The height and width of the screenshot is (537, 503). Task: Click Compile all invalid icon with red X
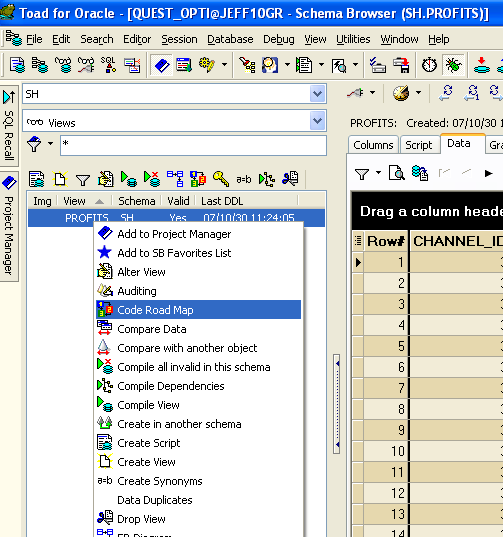[x=152, y=179]
